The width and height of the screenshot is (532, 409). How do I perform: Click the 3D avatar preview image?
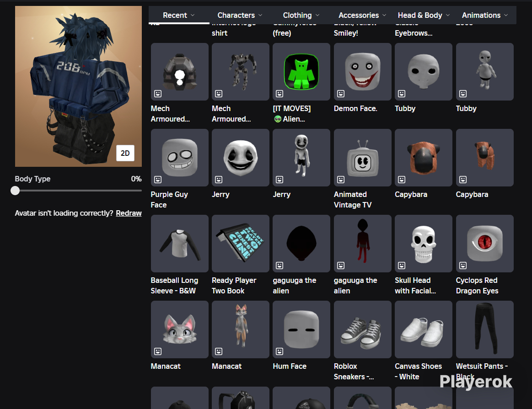78,86
